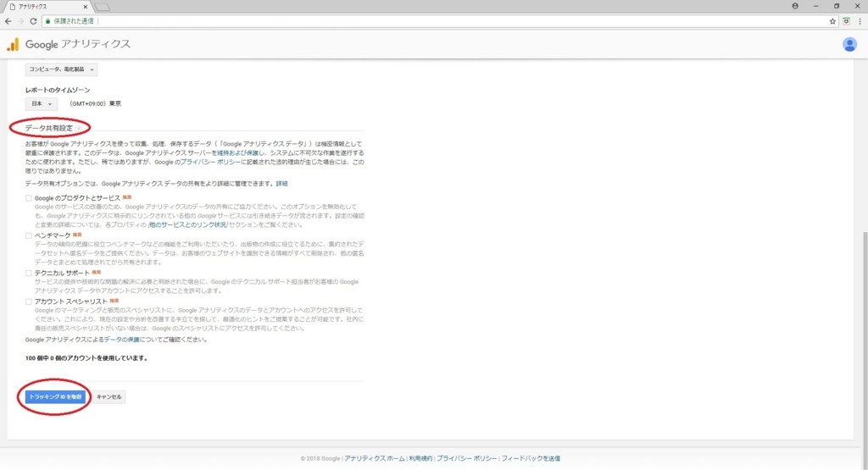This screenshot has height=470, width=868.
Task: Click the red extension icon in toolbar
Action: [846, 21]
